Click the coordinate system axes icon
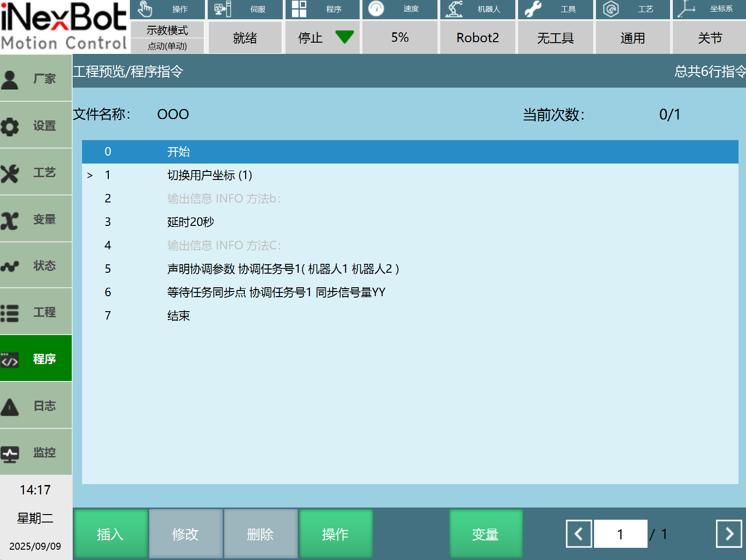The image size is (746, 560). (686, 9)
